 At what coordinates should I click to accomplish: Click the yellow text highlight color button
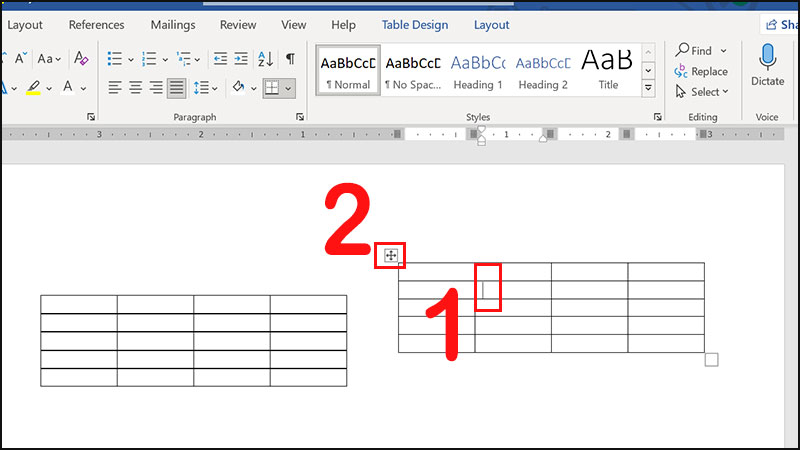pos(33,88)
